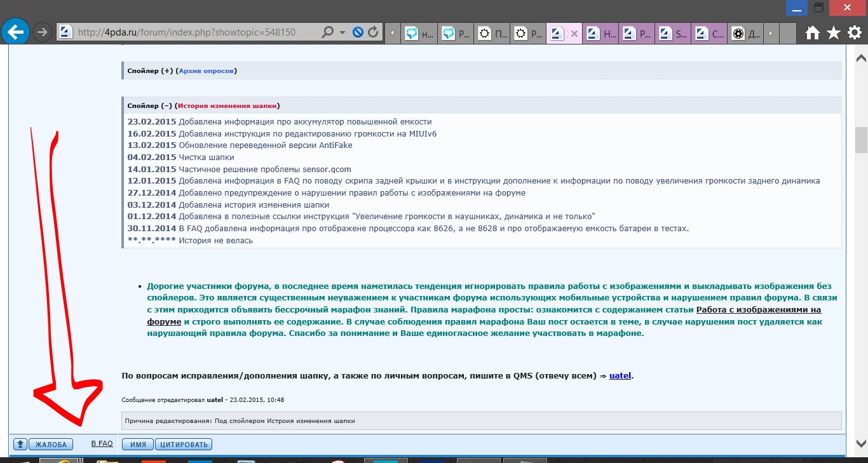This screenshot has height=463, width=868.
Task: Click the browser forward arrow button
Action: tap(43, 32)
